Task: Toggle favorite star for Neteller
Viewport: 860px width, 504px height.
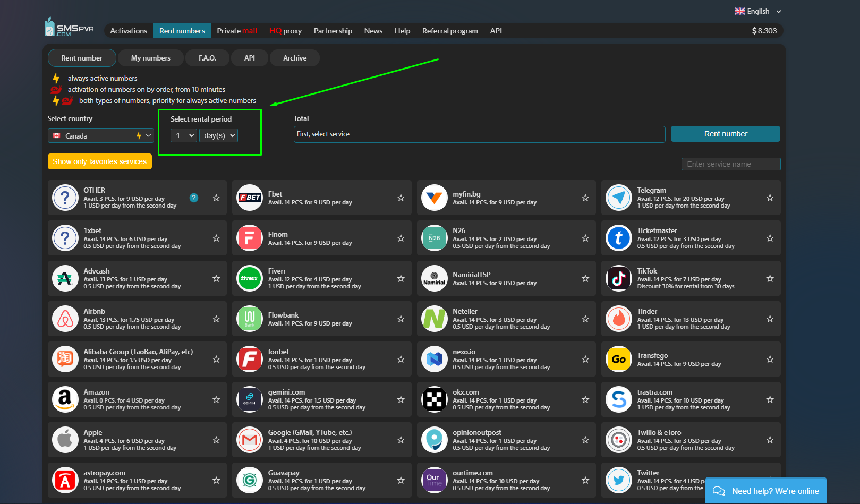Action: pyautogui.click(x=585, y=319)
